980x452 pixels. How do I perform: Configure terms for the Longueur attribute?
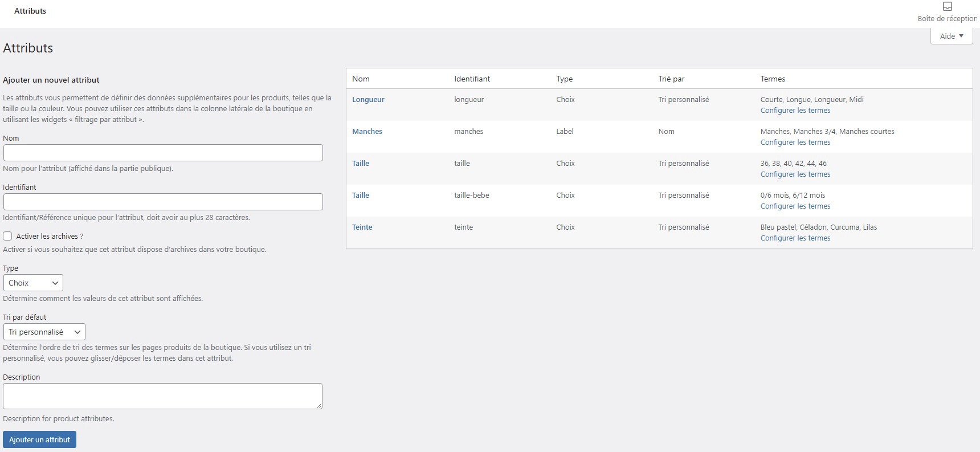pos(795,111)
